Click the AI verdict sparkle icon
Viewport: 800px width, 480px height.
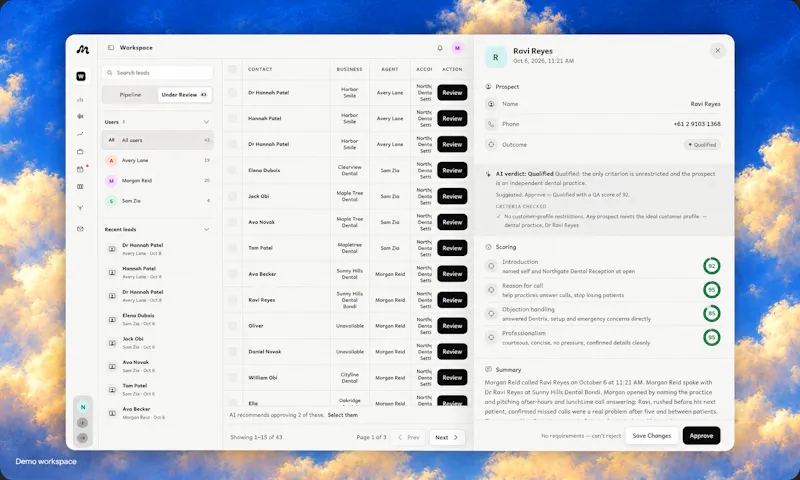pos(488,174)
